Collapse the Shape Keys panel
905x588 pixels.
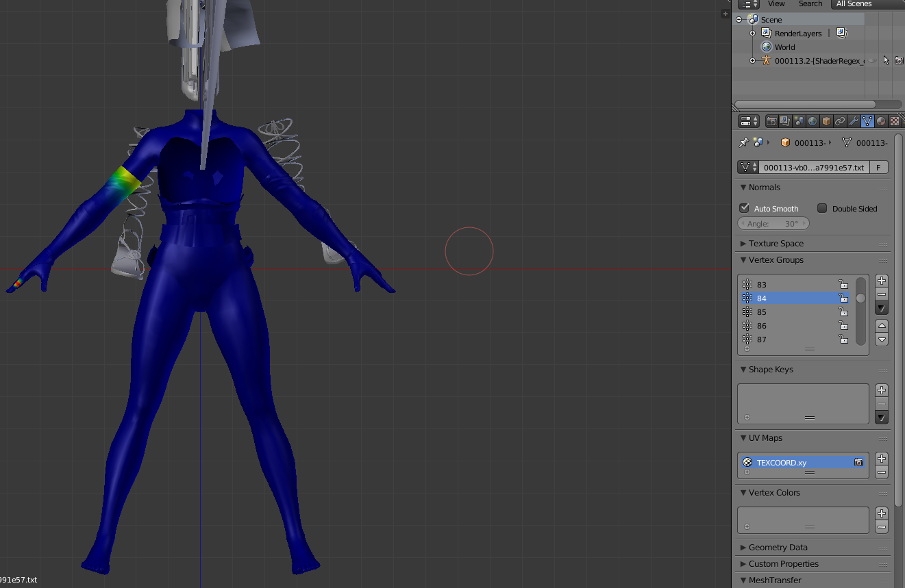(x=743, y=370)
